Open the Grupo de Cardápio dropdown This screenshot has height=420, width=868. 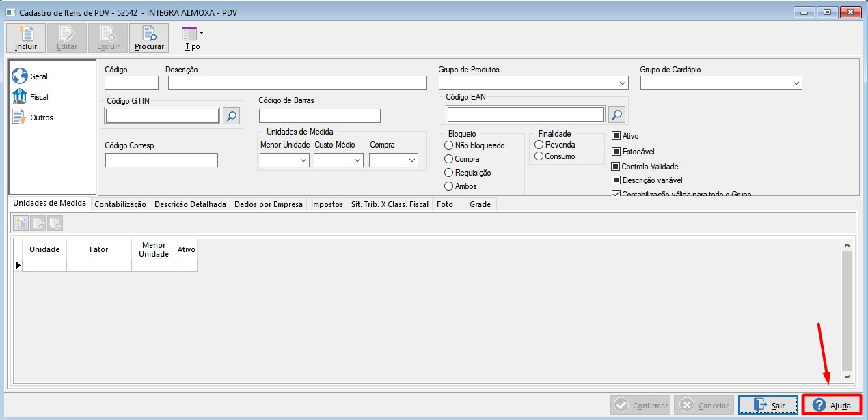796,83
